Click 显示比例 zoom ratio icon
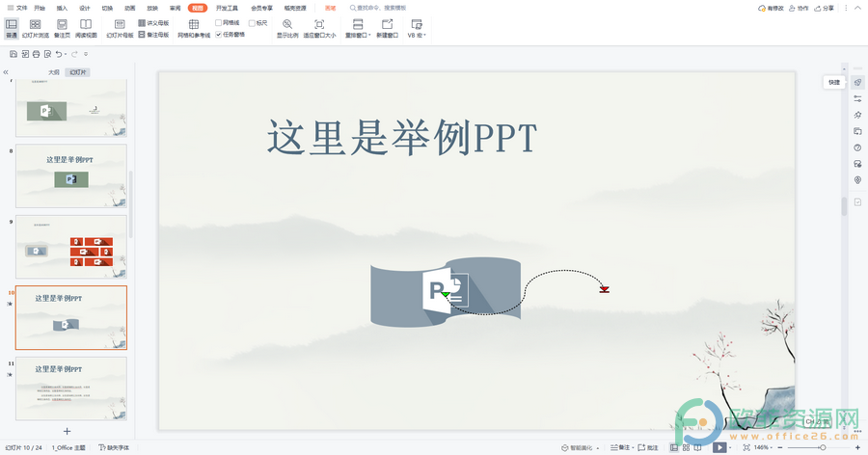Image resolution: width=868 pixels, height=455 pixels. click(287, 24)
